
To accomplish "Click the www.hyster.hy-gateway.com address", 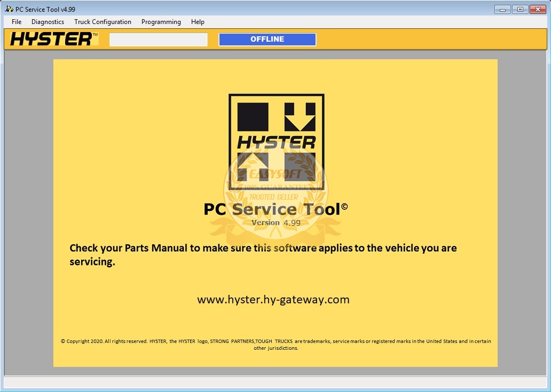I will click(x=273, y=300).
